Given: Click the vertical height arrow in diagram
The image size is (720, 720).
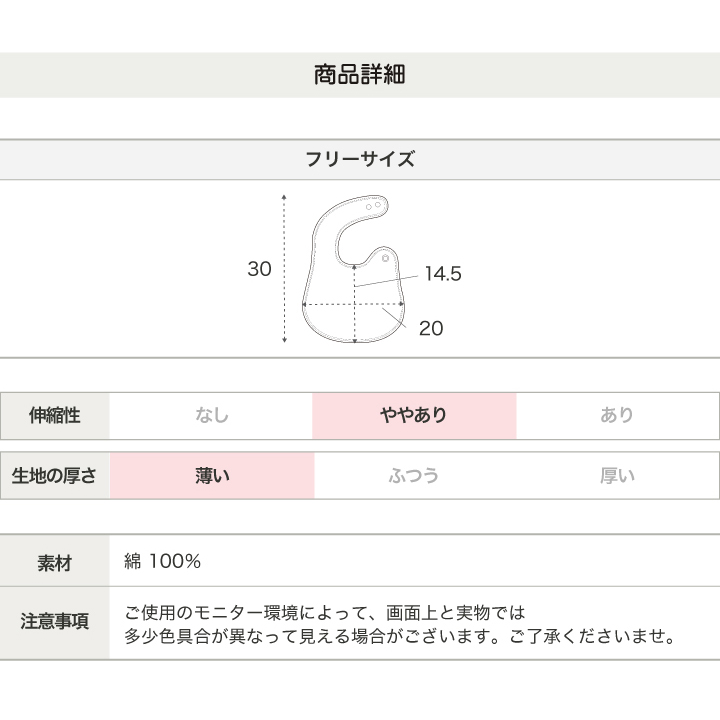Looking at the screenshot, I should tap(285, 268).
